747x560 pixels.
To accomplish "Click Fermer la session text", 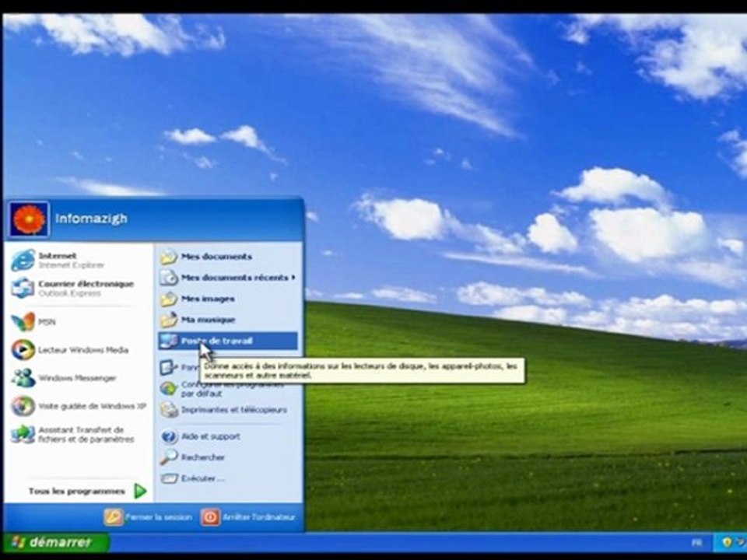I will point(159,517).
